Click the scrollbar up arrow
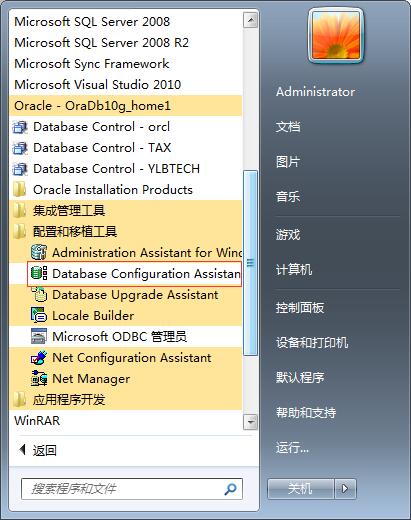Image resolution: width=411 pixels, height=520 pixels. pyautogui.click(x=250, y=20)
